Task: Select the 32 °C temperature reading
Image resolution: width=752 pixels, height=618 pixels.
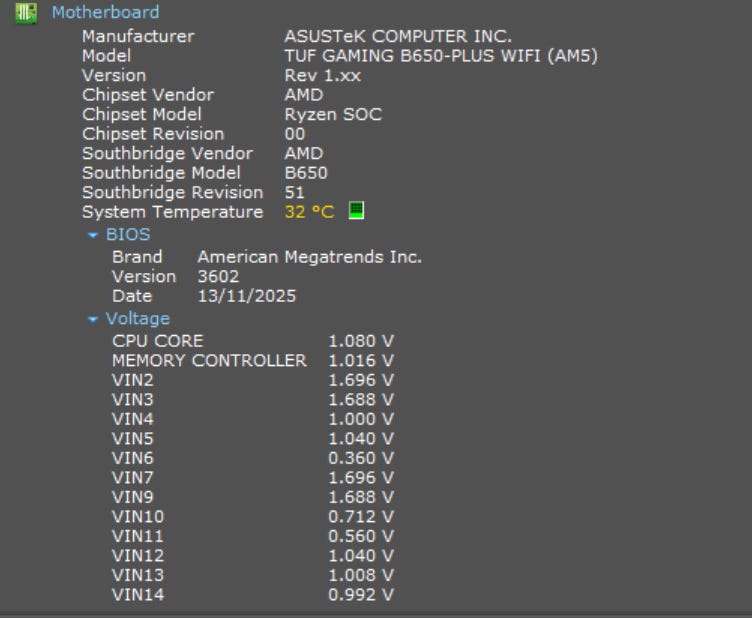Action: pos(309,212)
